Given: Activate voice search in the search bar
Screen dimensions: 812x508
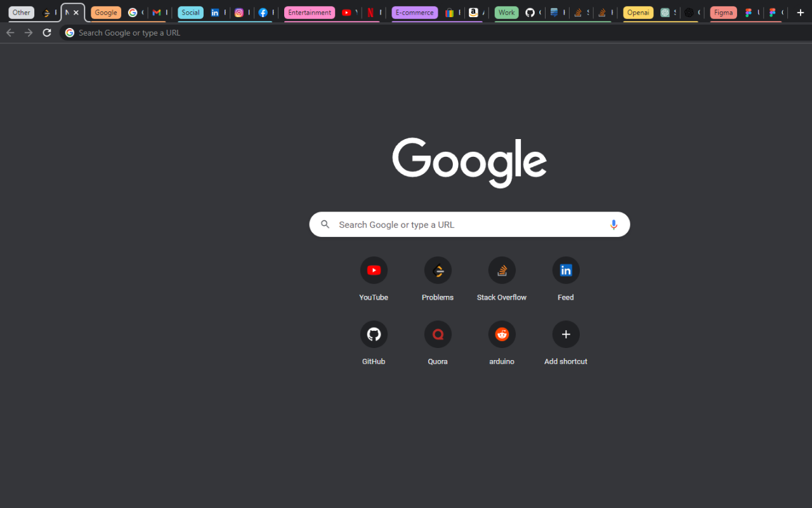Looking at the screenshot, I should click(x=613, y=224).
